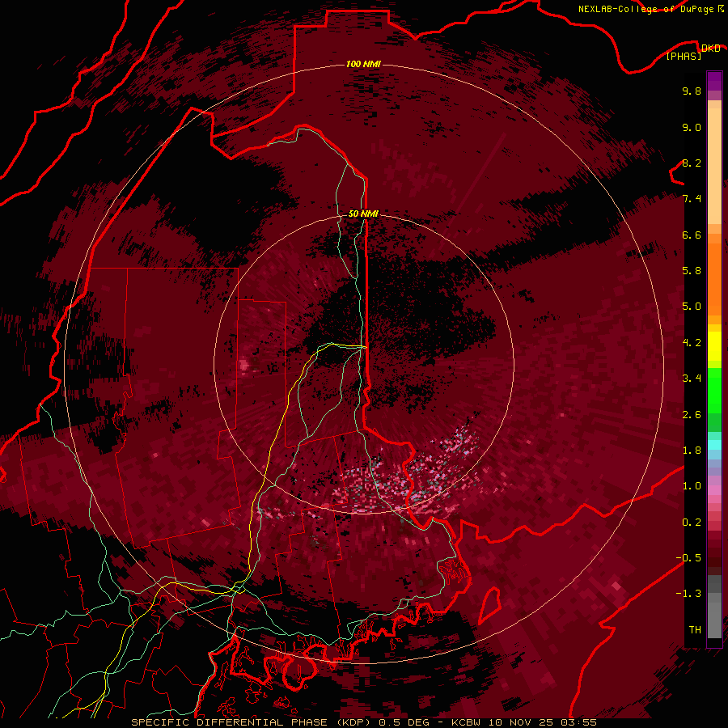This screenshot has height=728, width=728.
Task: Click the 0.2 scale value
Action: pyautogui.click(x=692, y=523)
